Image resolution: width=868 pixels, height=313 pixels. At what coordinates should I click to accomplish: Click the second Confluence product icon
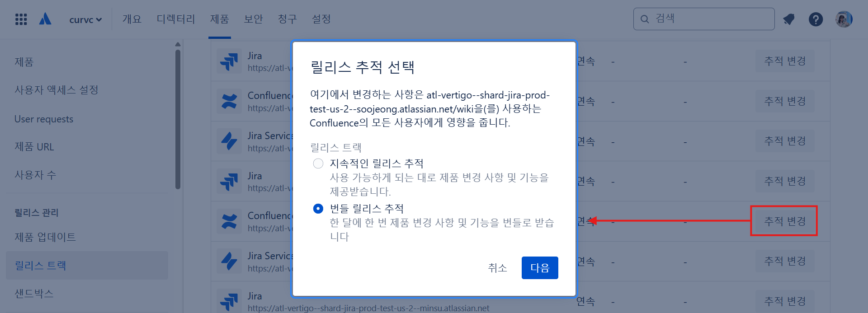(229, 222)
